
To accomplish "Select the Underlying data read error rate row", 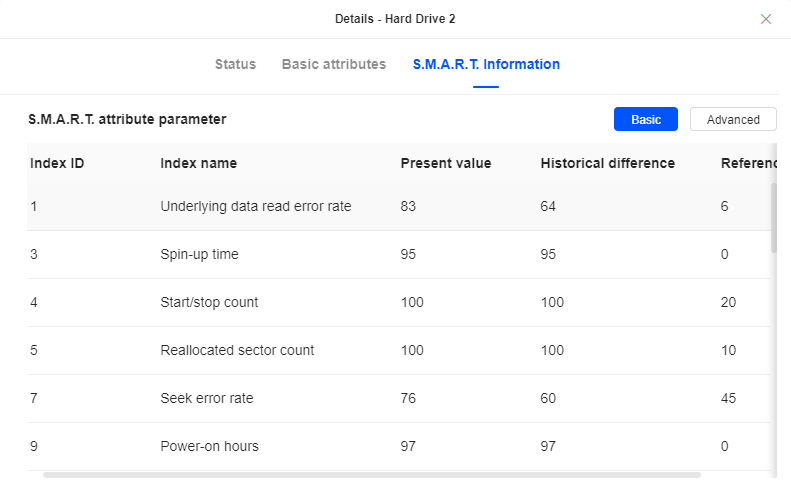I will point(255,206).
